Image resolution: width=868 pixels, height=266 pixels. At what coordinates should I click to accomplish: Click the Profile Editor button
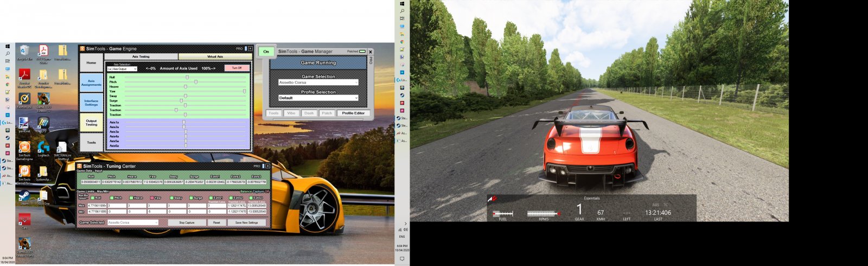(x=353, y=113)
